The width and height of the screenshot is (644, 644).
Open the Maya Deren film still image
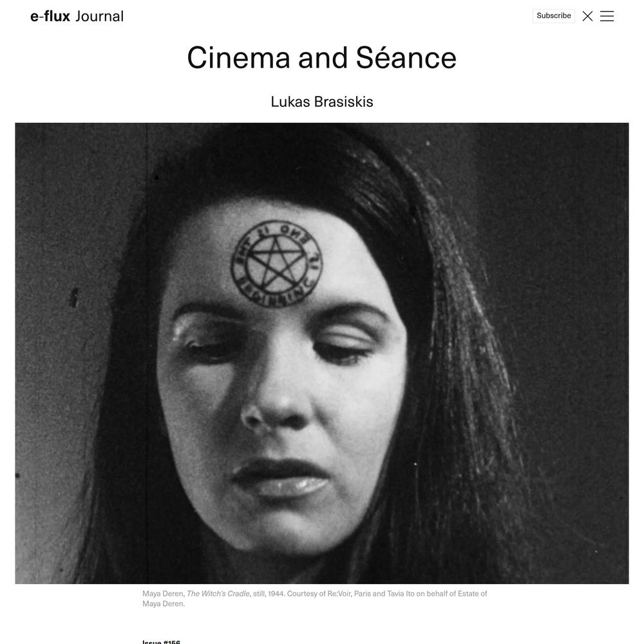(321, 353)
